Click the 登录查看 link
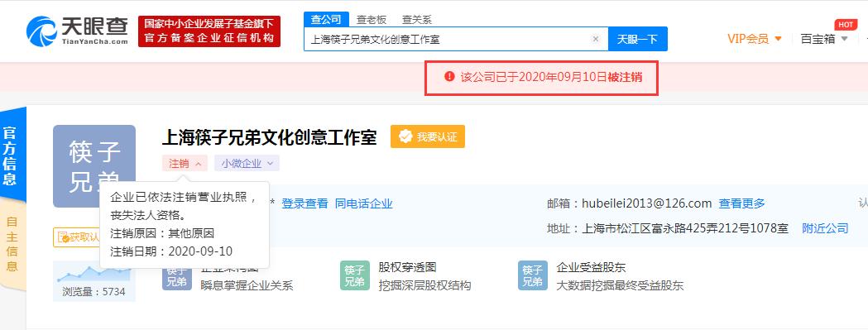Screen dimensions: 868x330 pyautogui.click(x=305, y=203)
